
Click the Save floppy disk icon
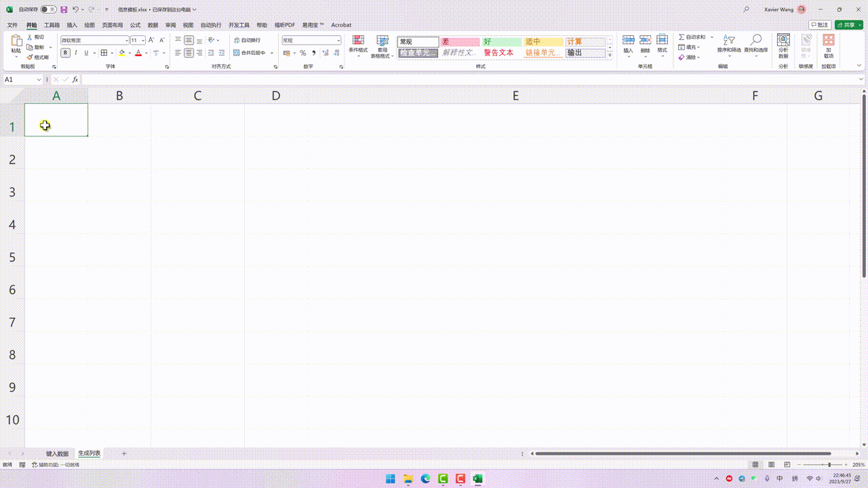pos(64,9)
